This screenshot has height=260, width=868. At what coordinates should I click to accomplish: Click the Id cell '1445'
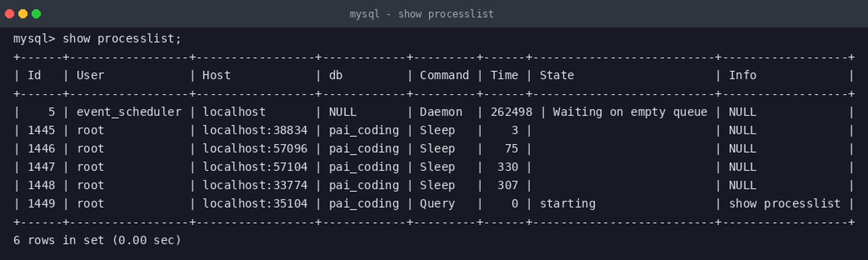(x=41, y=130)
